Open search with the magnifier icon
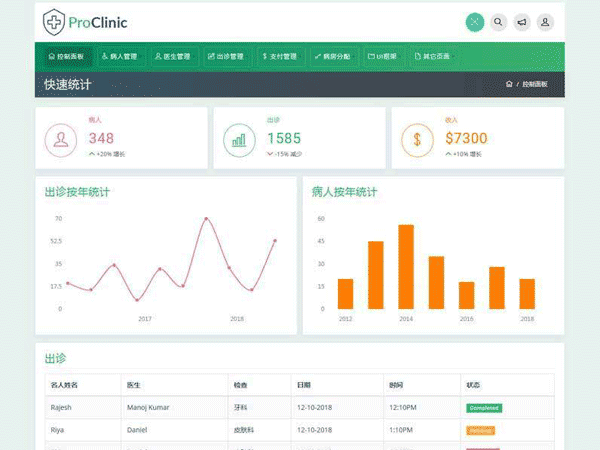 click(x=498, y=22)
